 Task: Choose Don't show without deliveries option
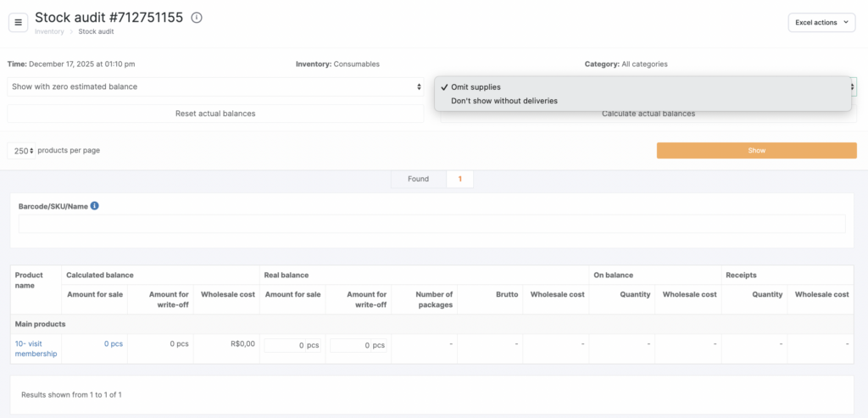[504, 101]
